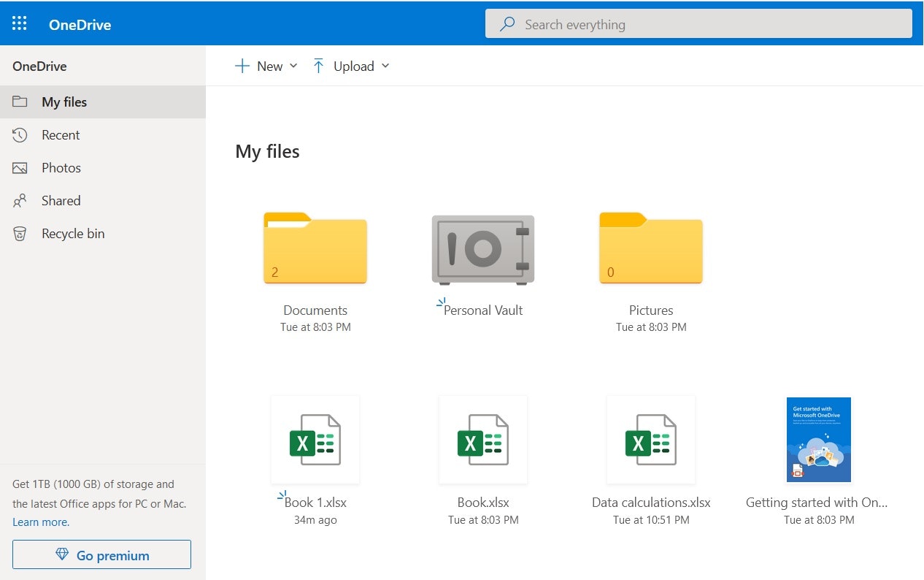Viewport: 924px width, 580px height.
Task: Open the Photos section icon
Action: pos(18,167)
